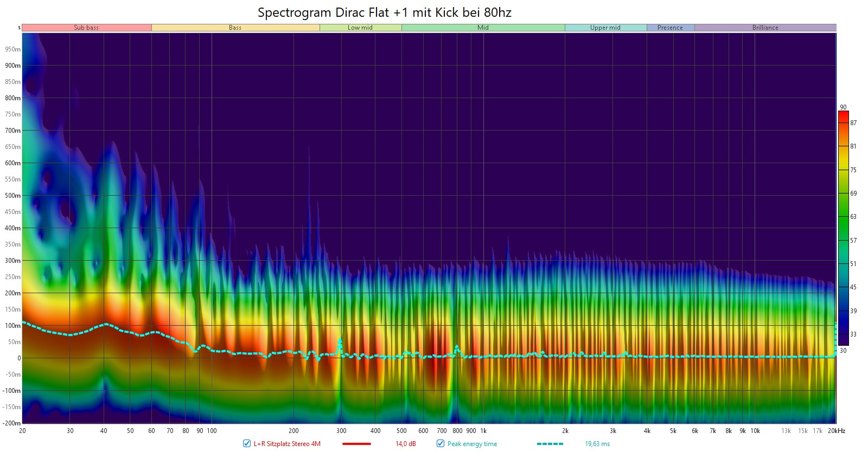Toggle the L+R Sitzplatz Stereo 4M checkbox
This screenshot has width=868, height=452.
[247, 443]
